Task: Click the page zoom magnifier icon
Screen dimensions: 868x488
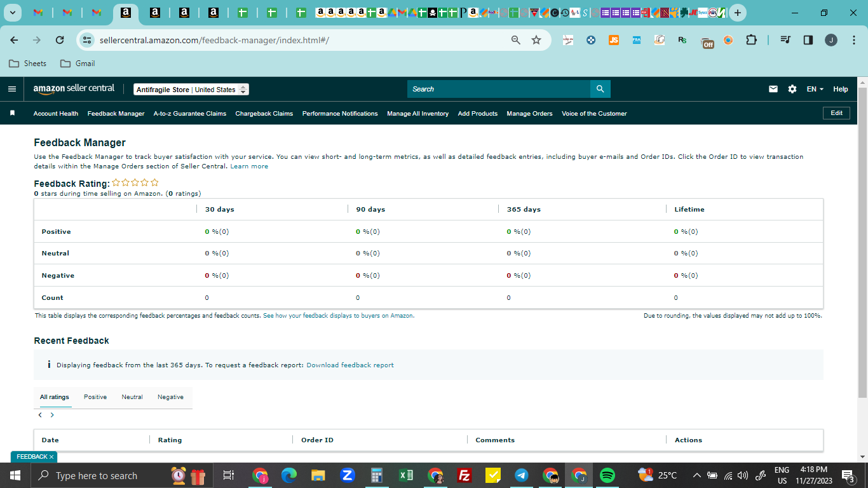Action: coord(516,40)
